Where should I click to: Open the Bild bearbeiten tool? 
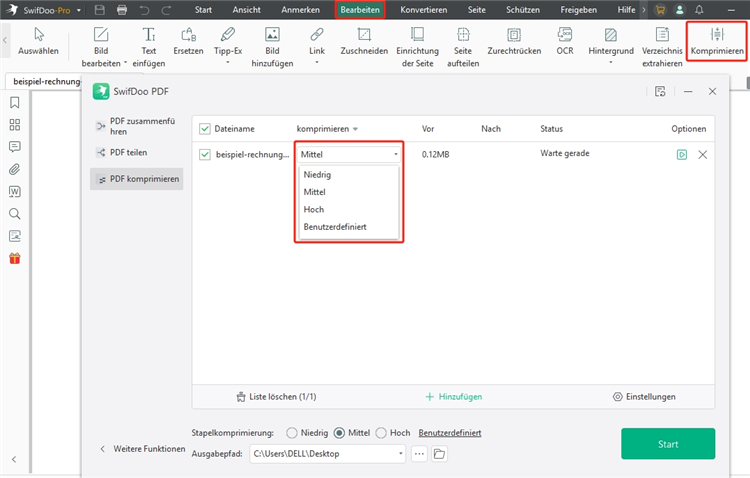point(101,47)
